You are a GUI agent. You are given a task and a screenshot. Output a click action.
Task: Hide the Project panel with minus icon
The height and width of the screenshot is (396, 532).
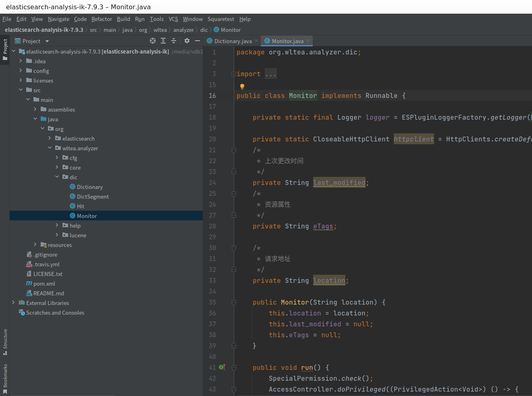(x=197, y=41)
